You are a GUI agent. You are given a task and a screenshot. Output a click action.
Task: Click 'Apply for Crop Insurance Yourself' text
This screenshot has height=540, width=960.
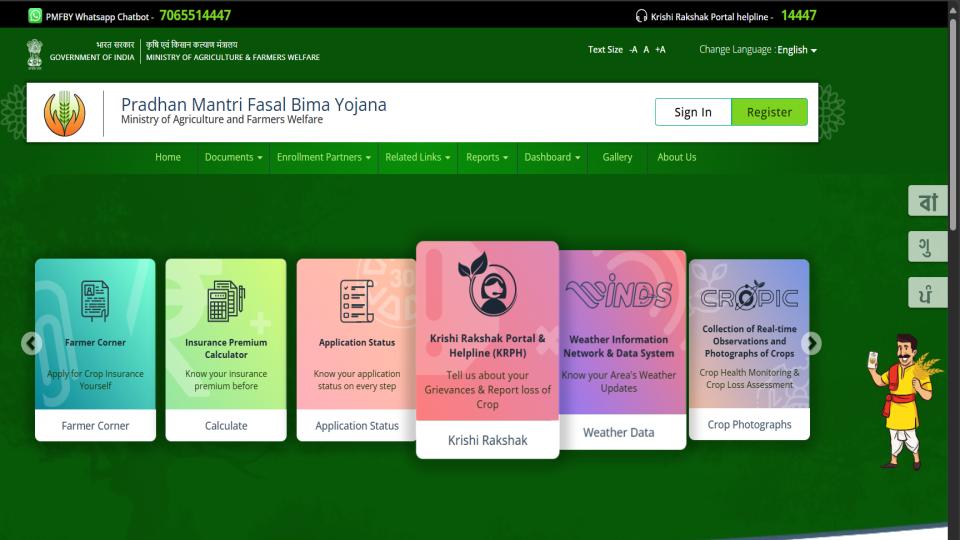tap(95, 380)
